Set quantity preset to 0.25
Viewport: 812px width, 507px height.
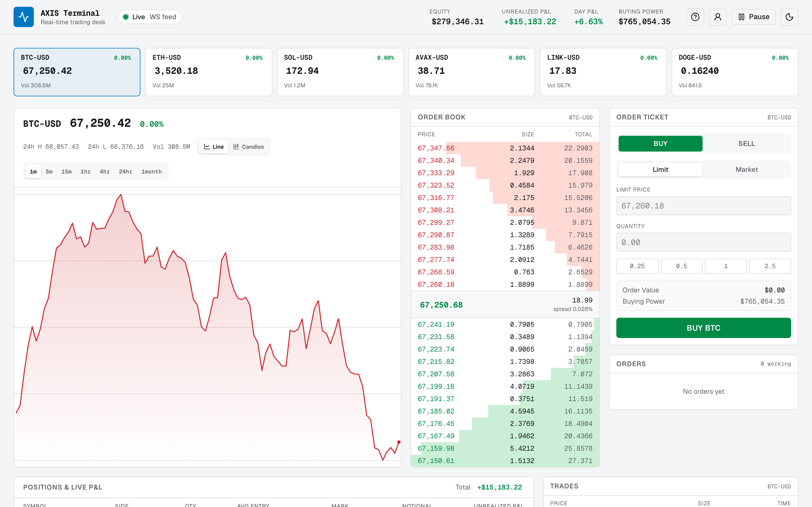click(x=637, y=266)
